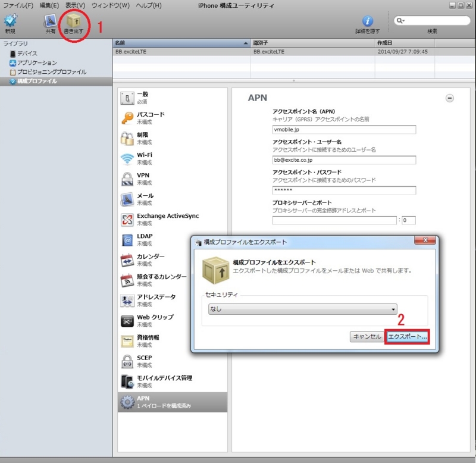
Task: Click the proxy server address field
Action: (x=334, y=220)
